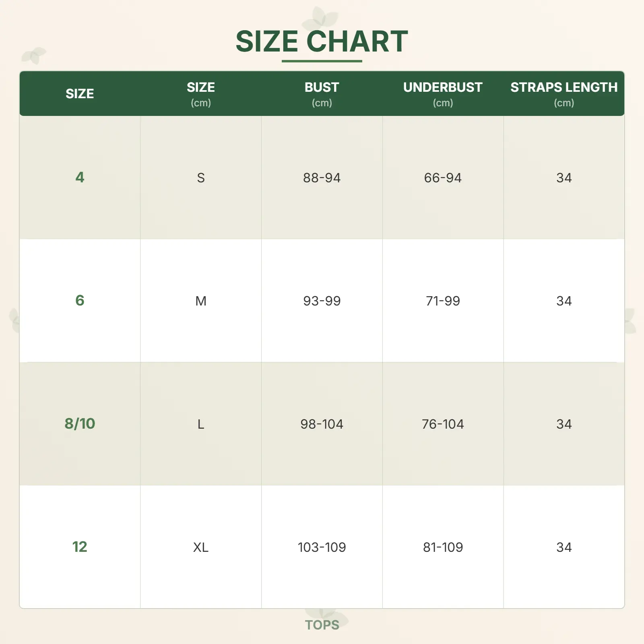Click the UNDERBUST column header
Image resolution: width=644 pixels, height=644 pixels.
(443, 93)
